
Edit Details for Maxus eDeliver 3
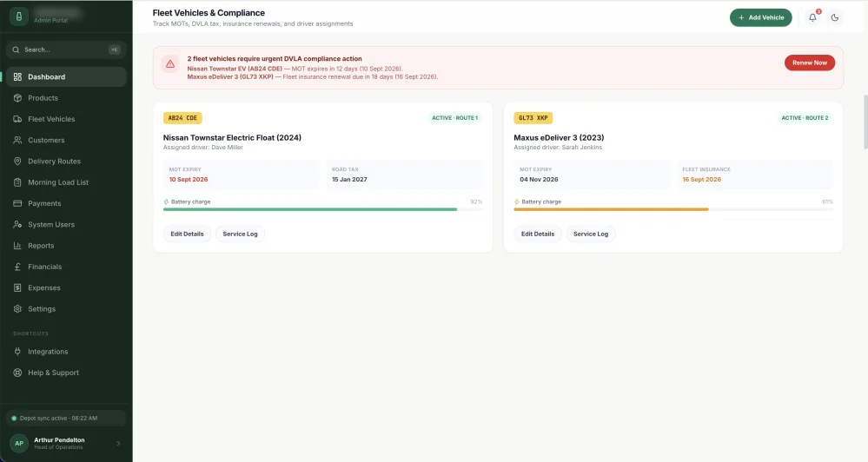pos(538,234)
